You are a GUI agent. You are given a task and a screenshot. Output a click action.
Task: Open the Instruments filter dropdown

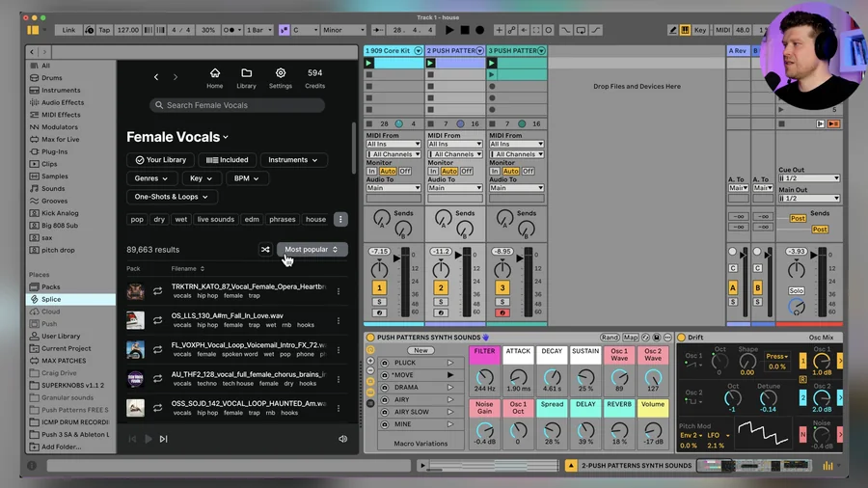pyautogui.click(x=293, y=160)
